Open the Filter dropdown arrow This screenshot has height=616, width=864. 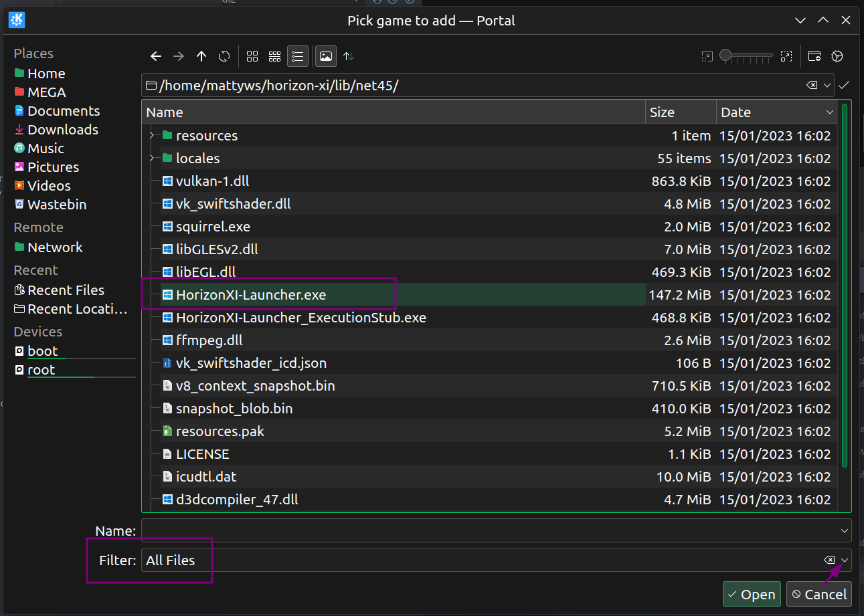tap(845, 560)
